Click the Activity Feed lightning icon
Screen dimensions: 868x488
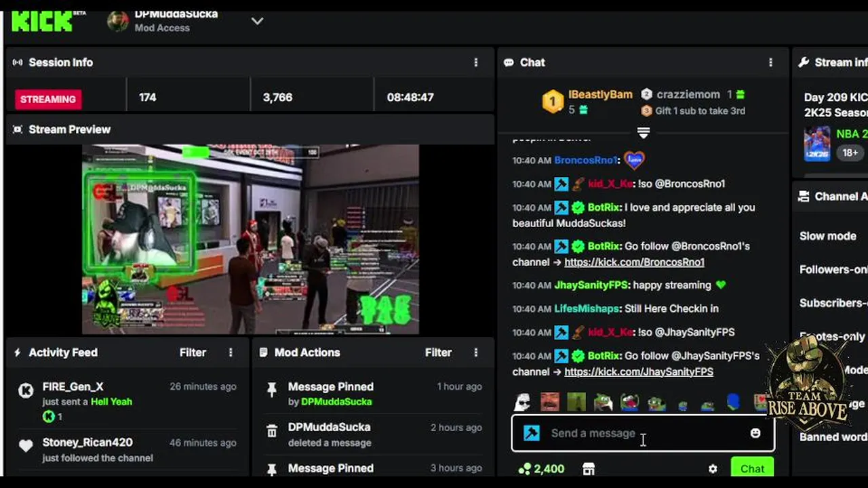point(18,352)
